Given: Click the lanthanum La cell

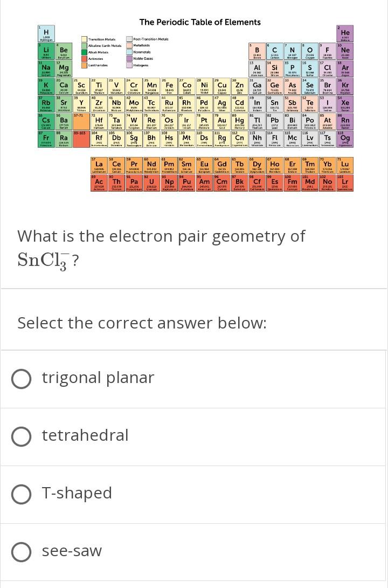Looking at the screenshot, I should point(99,166).
